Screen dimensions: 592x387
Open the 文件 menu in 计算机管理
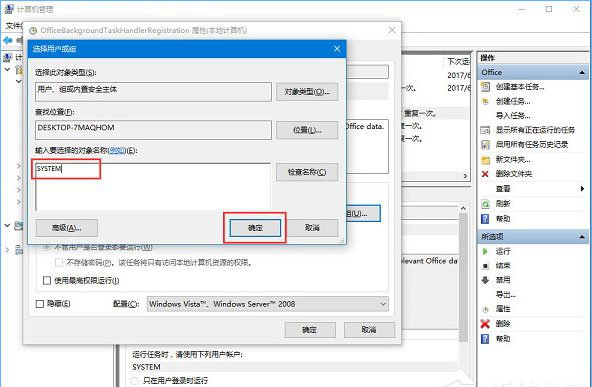[x=14, y=26]
